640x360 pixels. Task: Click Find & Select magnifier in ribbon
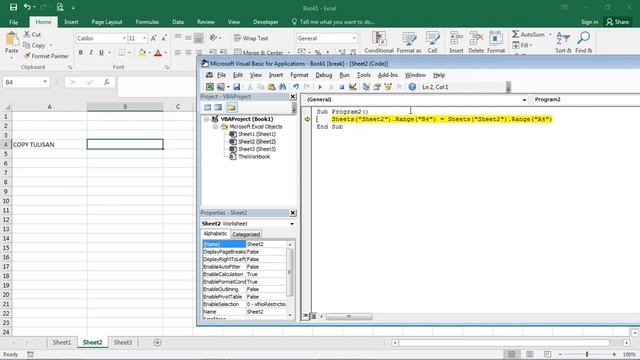(584, 42)
